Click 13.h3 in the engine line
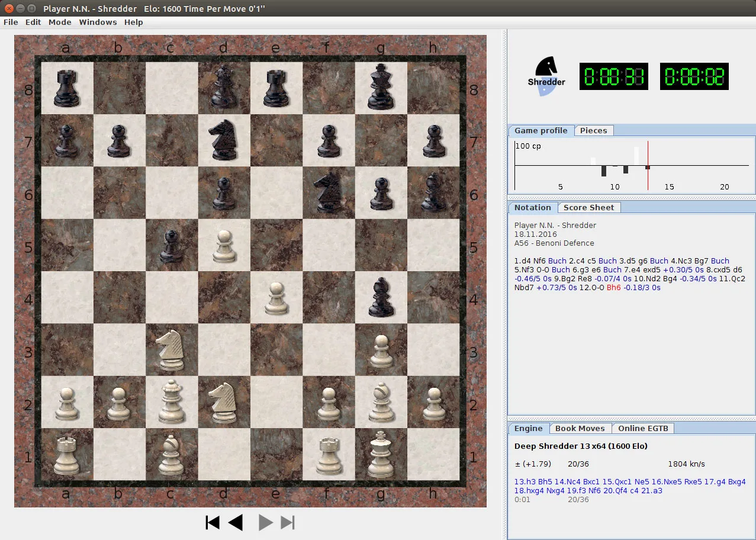756x540 pixels. [x=526, y=482]
